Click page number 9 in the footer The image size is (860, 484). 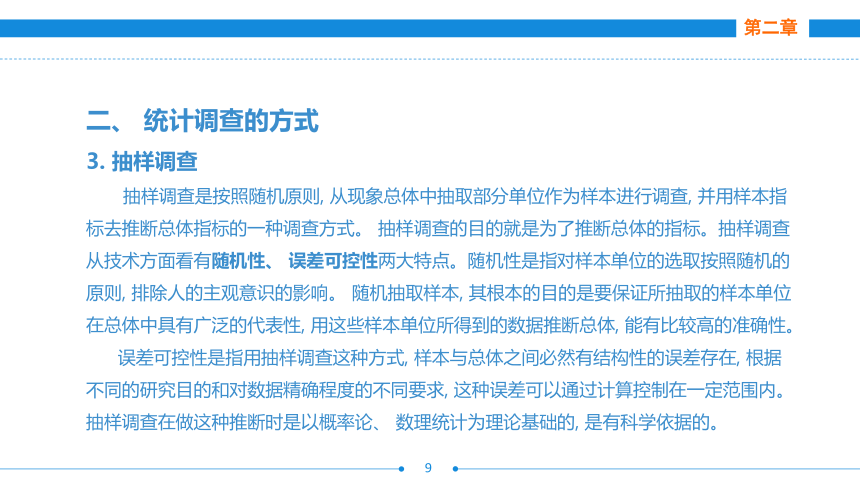(428, 468)
